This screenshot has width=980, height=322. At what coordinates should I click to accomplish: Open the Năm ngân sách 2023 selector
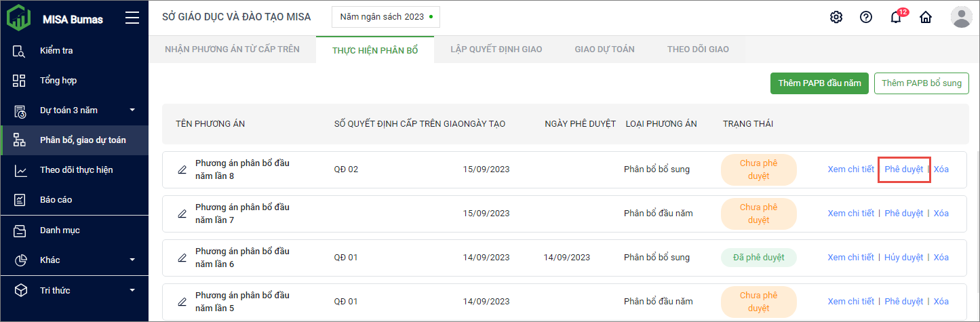click(385, 17)
